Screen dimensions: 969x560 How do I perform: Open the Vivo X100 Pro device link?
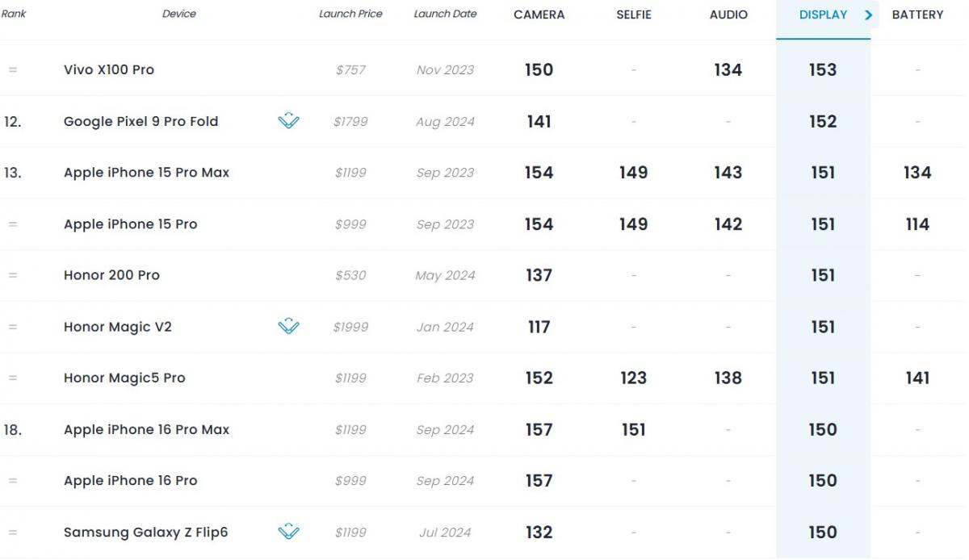pyautogui.click(x=109, y=69)
